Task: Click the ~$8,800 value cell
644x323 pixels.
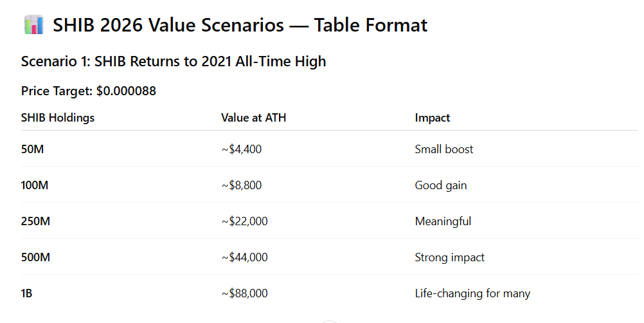Action: 242,185
